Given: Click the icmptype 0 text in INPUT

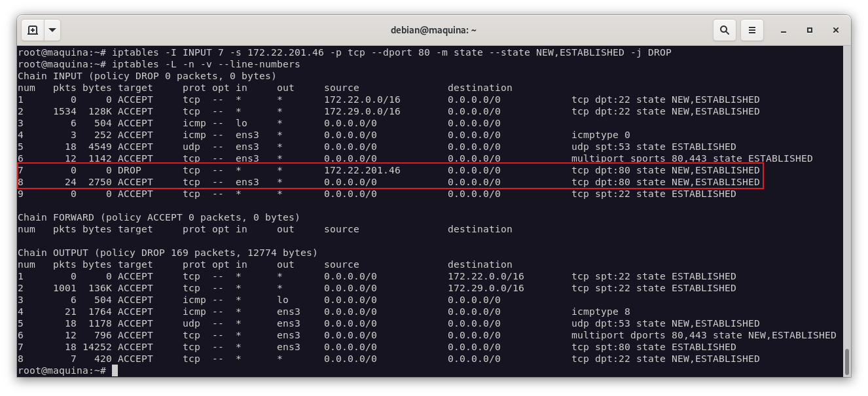Looking at the screenshot, I should (600, 135).
